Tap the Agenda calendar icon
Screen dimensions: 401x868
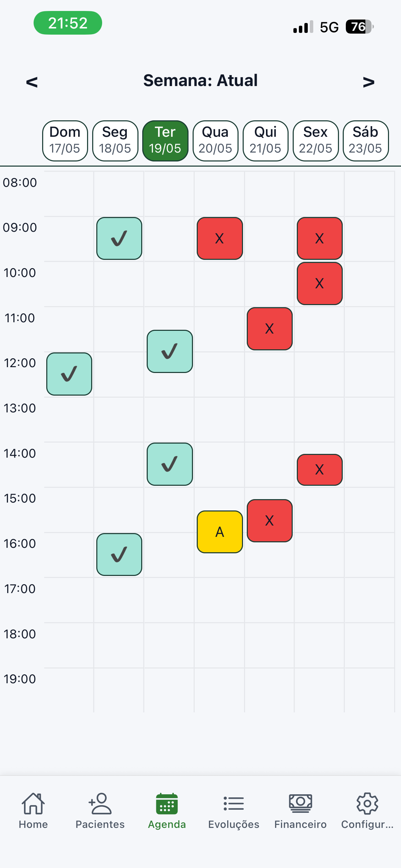pos(167,803)
